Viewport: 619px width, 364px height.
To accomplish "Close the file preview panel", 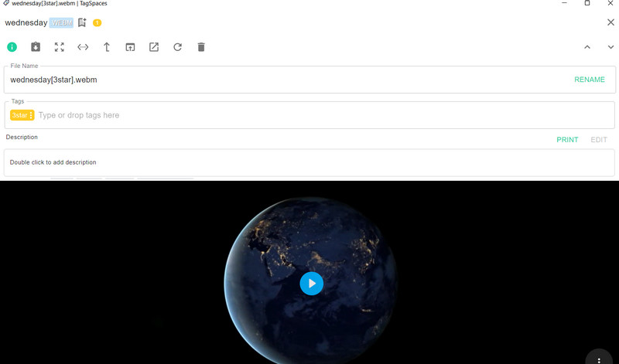I will (610, 22).
